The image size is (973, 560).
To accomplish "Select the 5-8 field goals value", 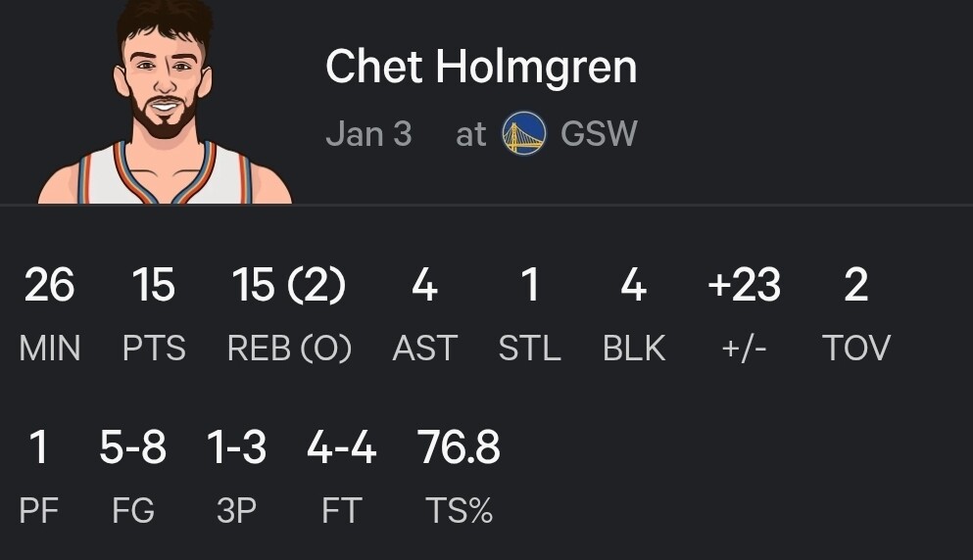I will 133,446.
